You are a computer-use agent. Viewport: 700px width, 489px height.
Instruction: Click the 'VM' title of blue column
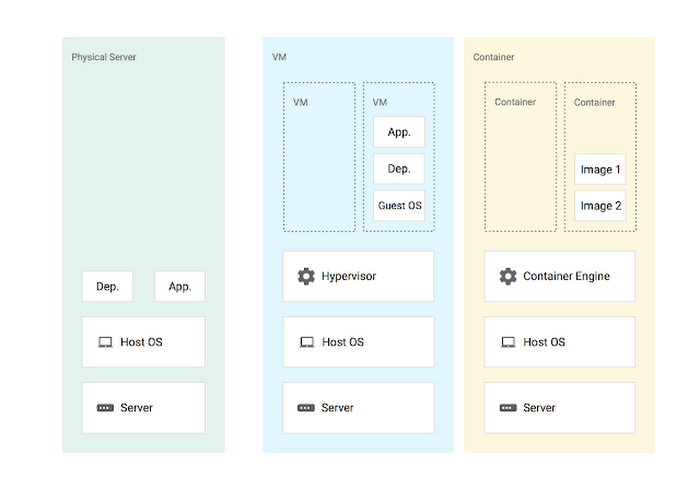(279, 57)
